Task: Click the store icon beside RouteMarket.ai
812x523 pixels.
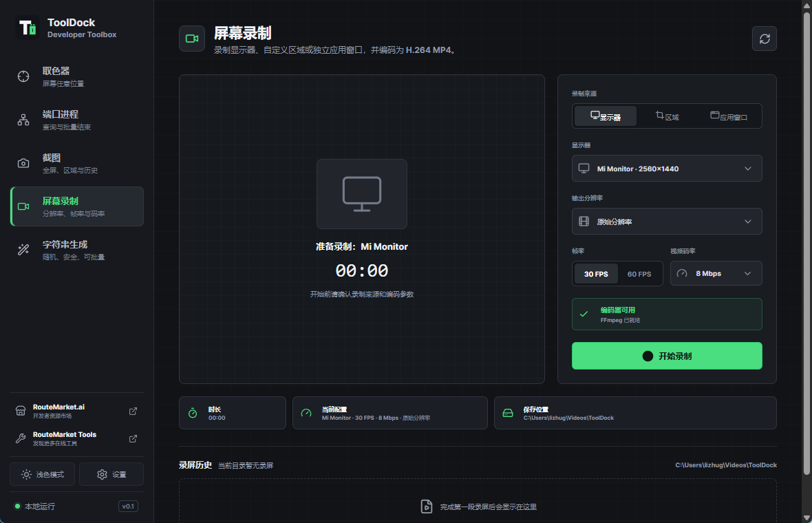Action: (21, 411)
